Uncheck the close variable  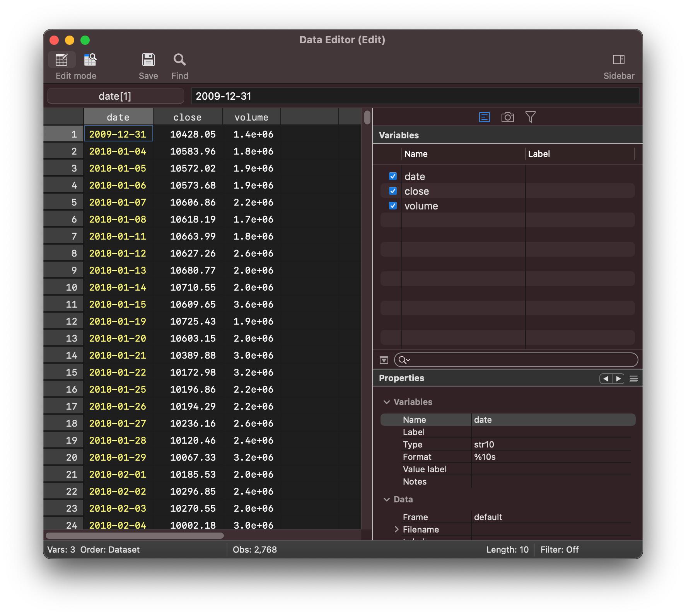click(392, 191)
